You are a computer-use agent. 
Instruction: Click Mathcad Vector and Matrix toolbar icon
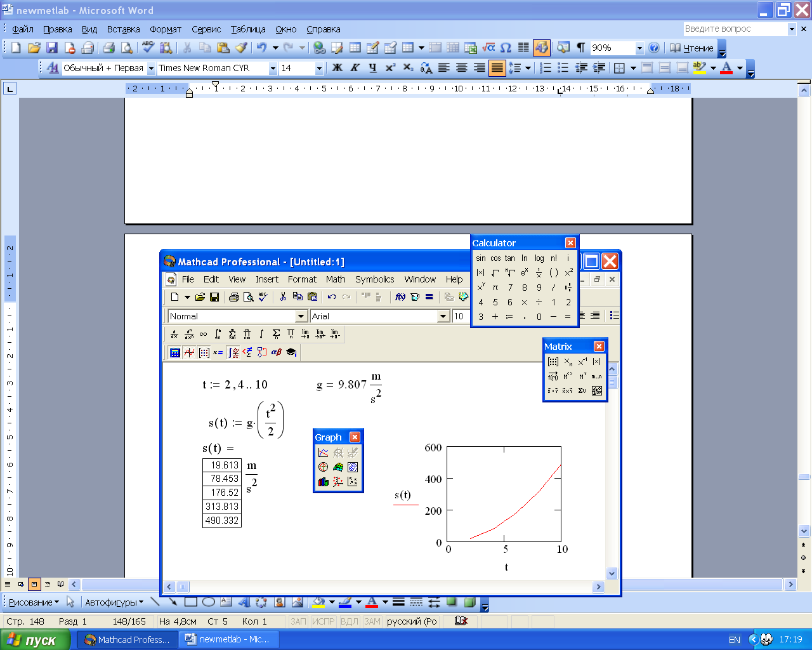pyautogui.click(x=204, y=352)
